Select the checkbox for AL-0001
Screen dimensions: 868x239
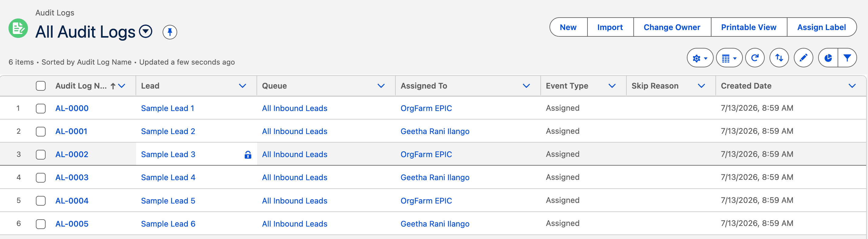(x=41, y=131)
